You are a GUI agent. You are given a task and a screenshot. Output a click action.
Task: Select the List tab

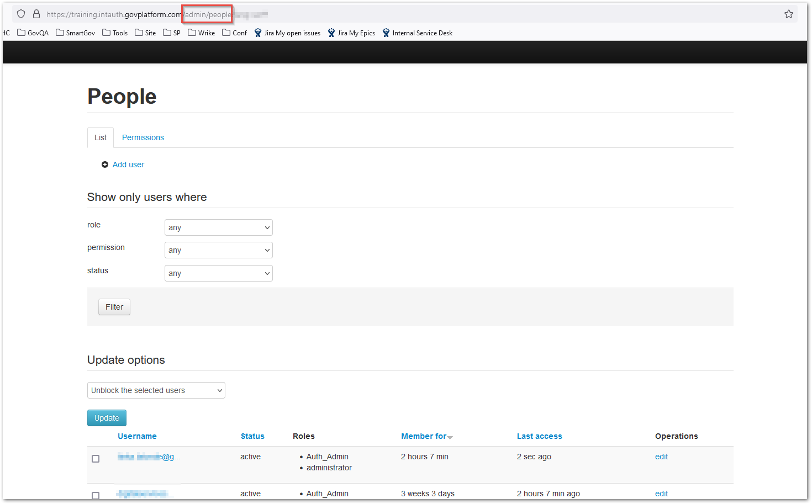click(x=100, y=137)
